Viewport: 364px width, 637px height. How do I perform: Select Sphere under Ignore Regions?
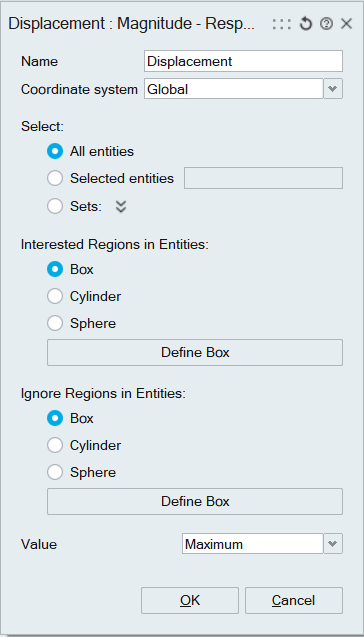(x=55, y=472)
